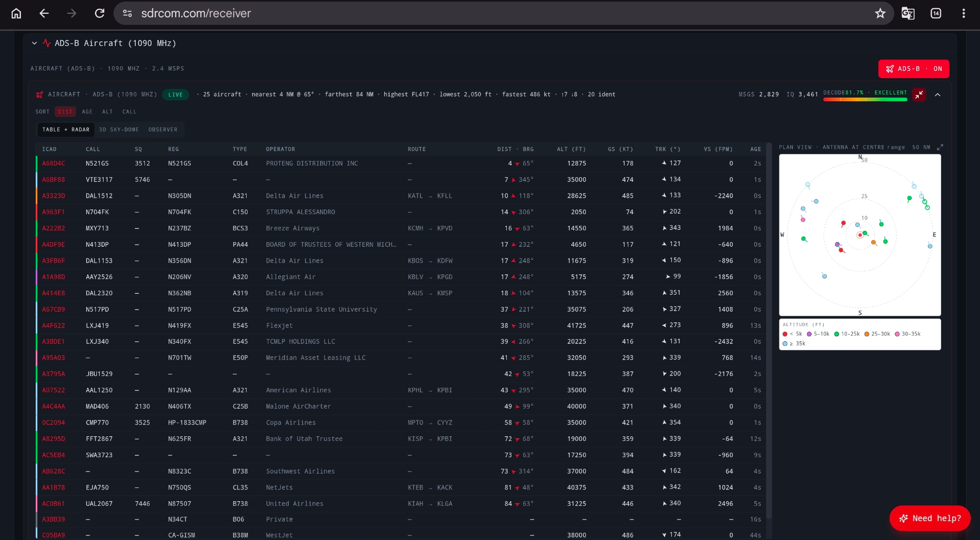
Task: Navigate back in browser
Action: pos(44,13)
